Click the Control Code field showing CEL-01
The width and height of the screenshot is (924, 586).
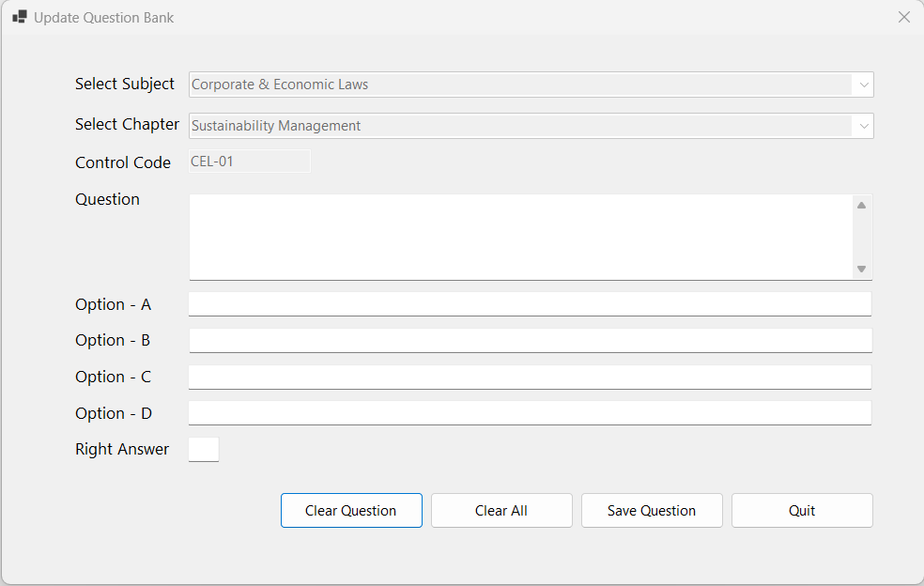pyautogui.click(x=249, y=162)
